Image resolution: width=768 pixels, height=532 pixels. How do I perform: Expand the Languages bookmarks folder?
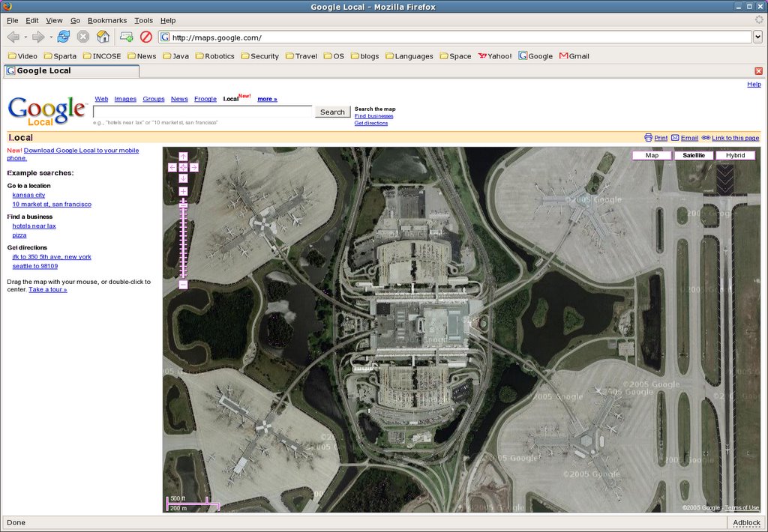tap(409, 55)
